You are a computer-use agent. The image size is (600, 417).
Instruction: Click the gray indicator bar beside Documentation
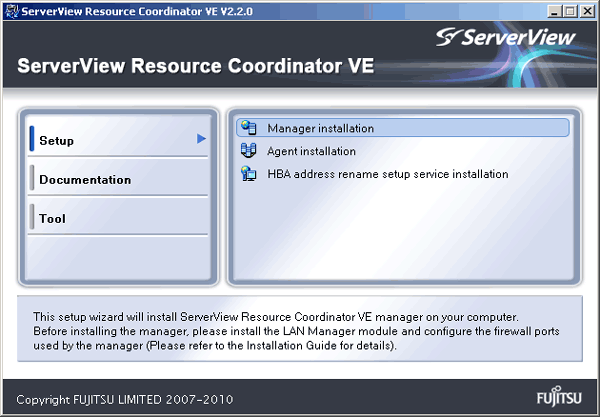click(32, 178)
